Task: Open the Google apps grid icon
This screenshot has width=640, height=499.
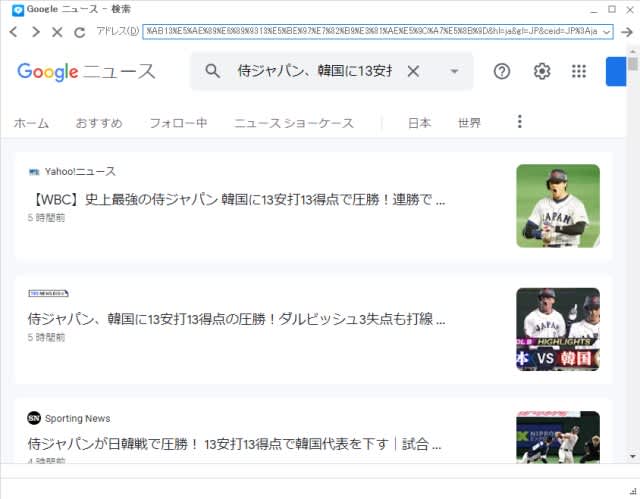Action: [x=579, y=71]
